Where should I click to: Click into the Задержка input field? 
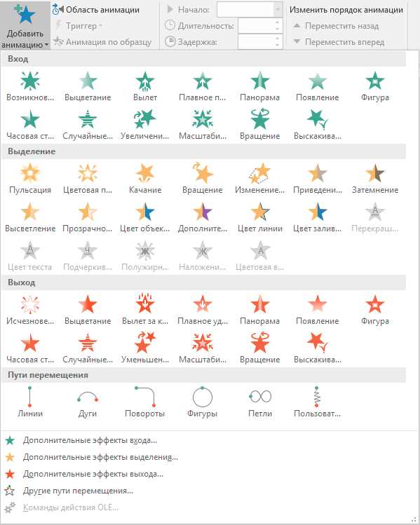256,42
